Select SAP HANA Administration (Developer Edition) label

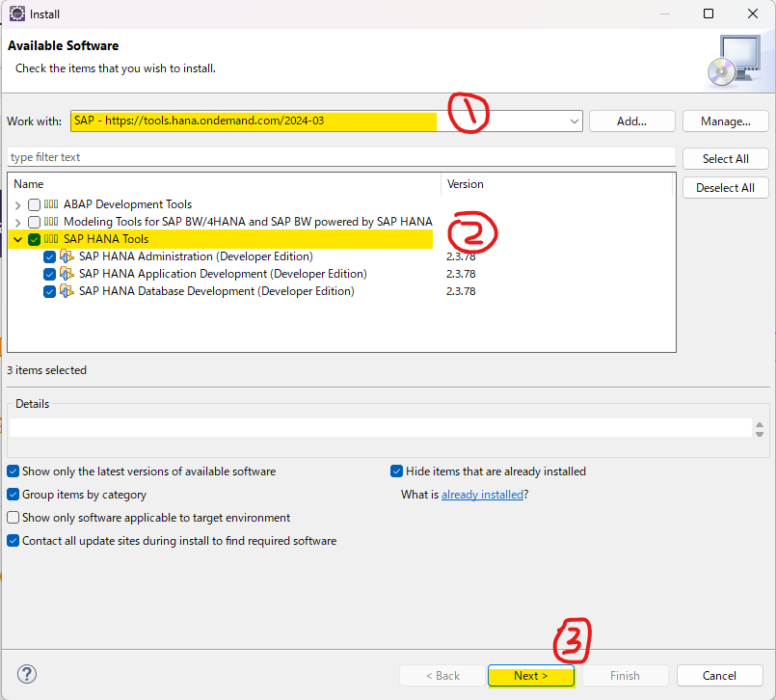196,256
